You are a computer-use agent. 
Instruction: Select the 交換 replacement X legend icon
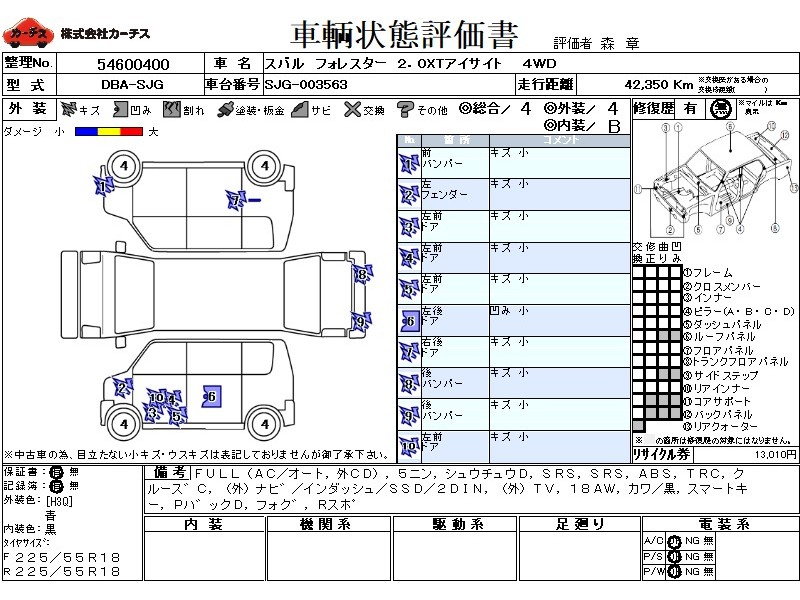[x=352, y=109]
